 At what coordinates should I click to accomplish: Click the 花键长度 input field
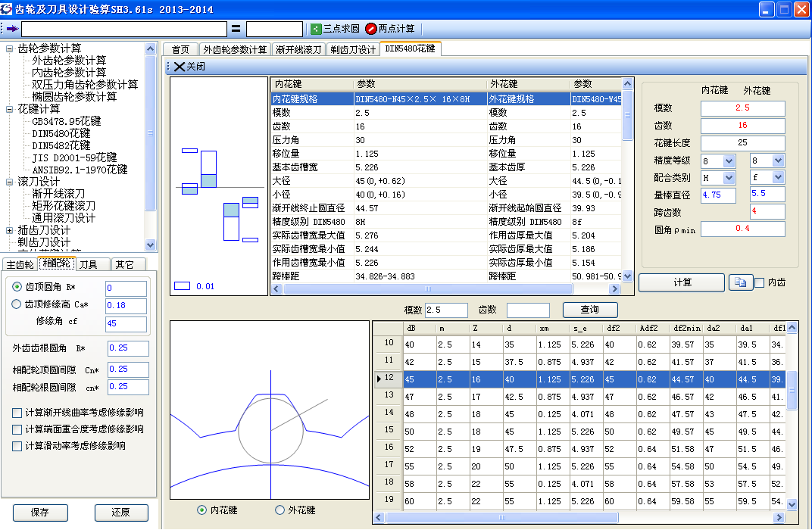pyautogui.click(x=742, y=143)
